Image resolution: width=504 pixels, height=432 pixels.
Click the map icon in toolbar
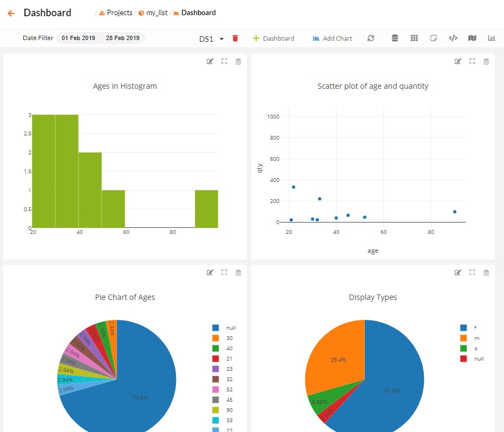(x=472, y=38)
